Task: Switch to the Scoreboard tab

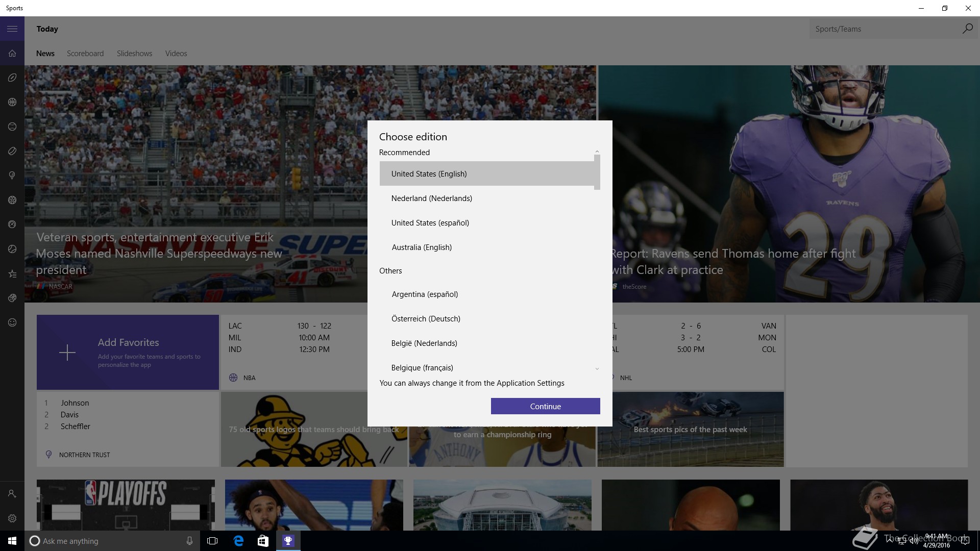Action: point(85,54)
